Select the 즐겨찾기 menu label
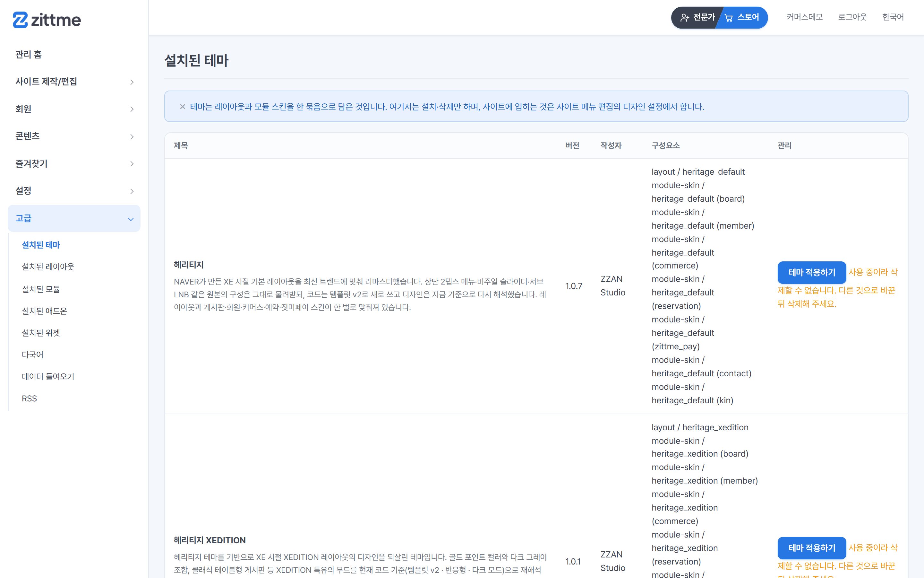Viewport: 924px width, 578px height. coord(31,164)
